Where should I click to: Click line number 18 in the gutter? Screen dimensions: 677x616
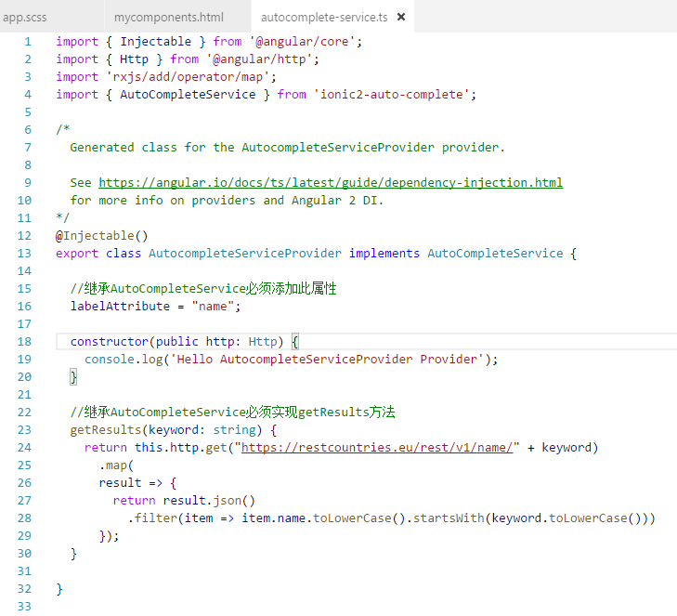click(x=25, y=342)
